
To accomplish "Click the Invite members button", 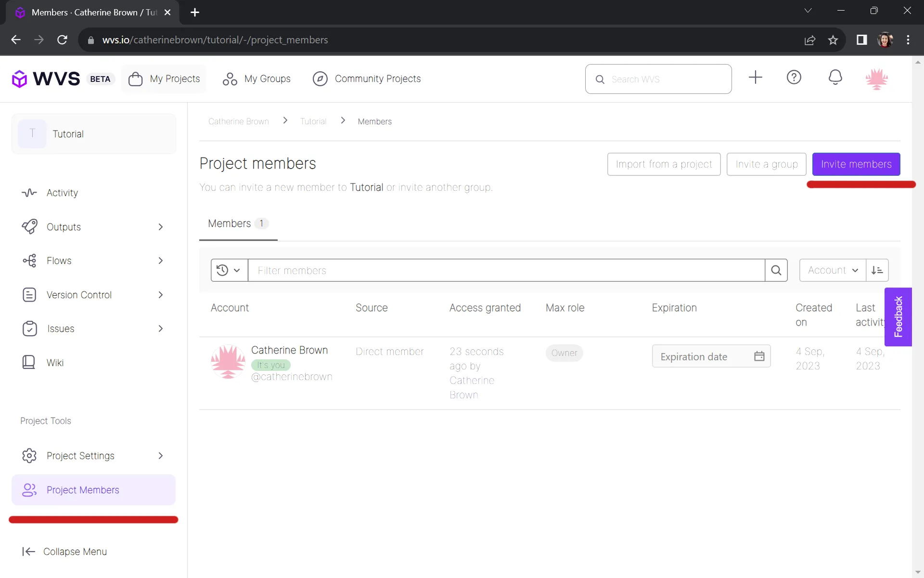I will (856, 164).
